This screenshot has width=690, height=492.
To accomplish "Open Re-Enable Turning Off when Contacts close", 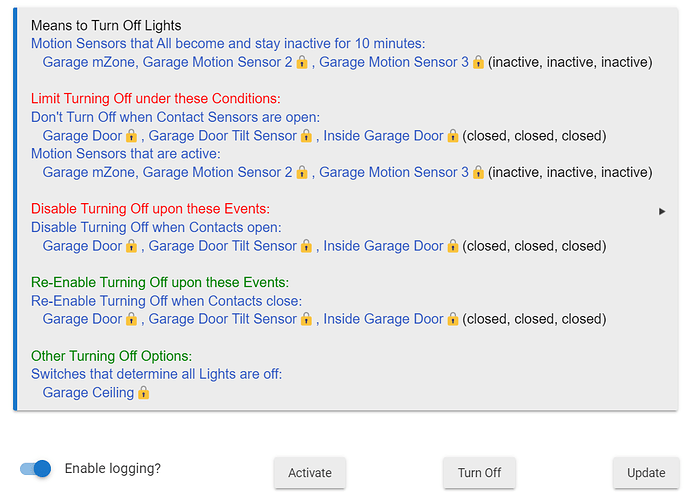I will click(x=166, y=301).
